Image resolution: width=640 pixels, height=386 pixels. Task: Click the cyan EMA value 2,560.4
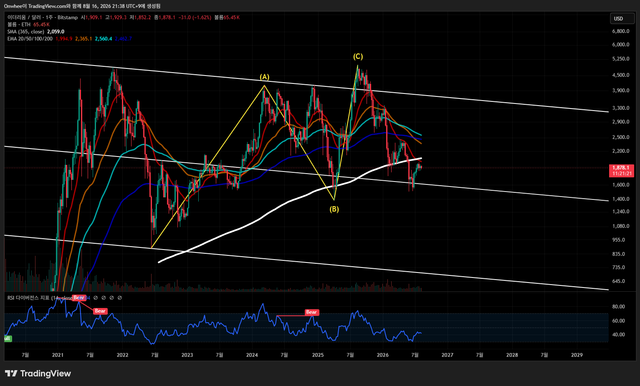pyautogui.click(x=103, y=39)
